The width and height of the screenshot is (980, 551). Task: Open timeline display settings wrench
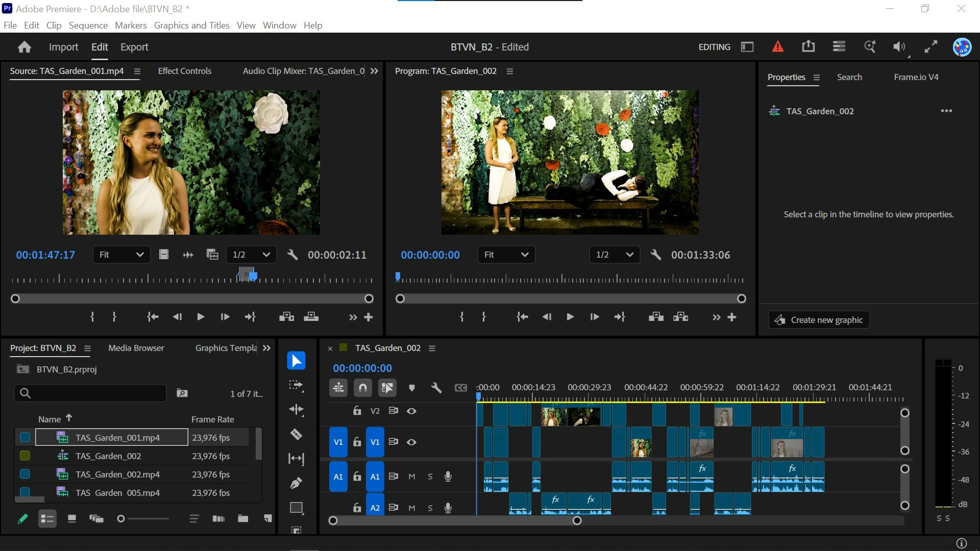pos(436,388)
